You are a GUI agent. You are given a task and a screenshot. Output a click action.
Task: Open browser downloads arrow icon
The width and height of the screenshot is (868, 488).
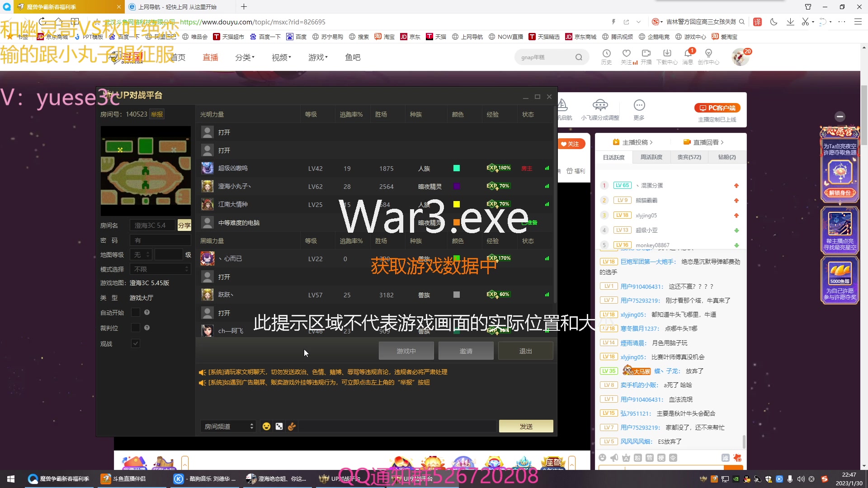point(790,22)
